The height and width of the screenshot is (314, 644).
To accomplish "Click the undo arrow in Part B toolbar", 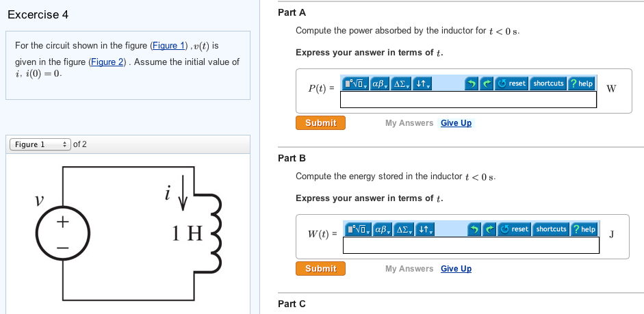I will (x=474, y=229).
